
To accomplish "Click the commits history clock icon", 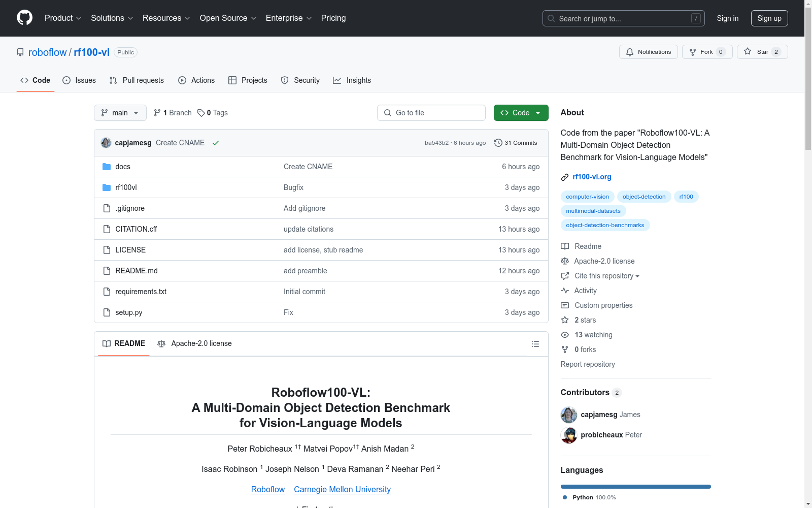I will 498,143.
